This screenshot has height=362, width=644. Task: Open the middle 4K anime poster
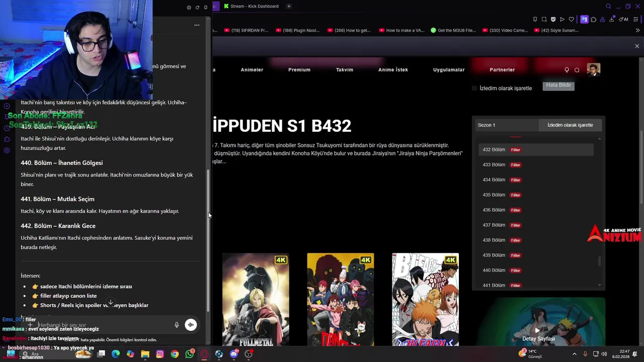(x=341, y=300)
